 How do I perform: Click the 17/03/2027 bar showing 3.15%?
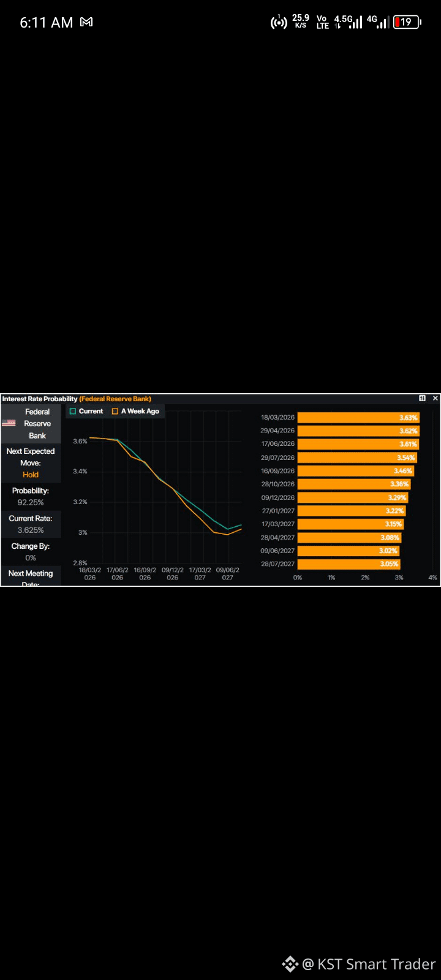350,524
